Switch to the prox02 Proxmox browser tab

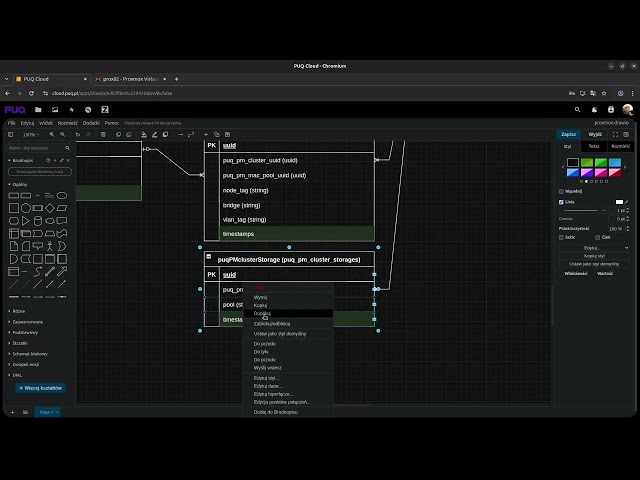(x=131, y=79)
